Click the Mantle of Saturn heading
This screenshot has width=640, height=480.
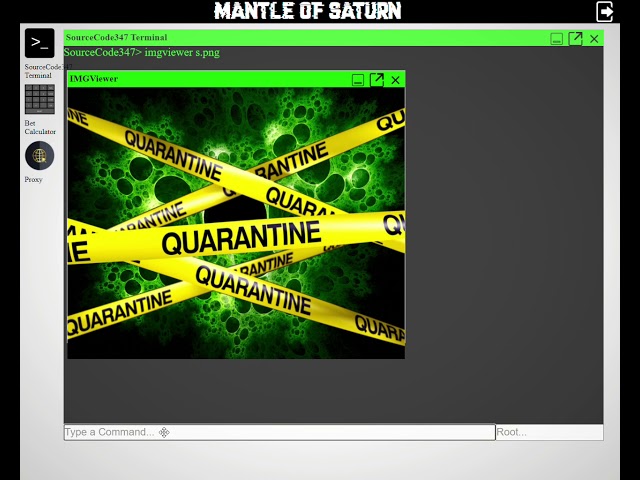tap(308, 11)
